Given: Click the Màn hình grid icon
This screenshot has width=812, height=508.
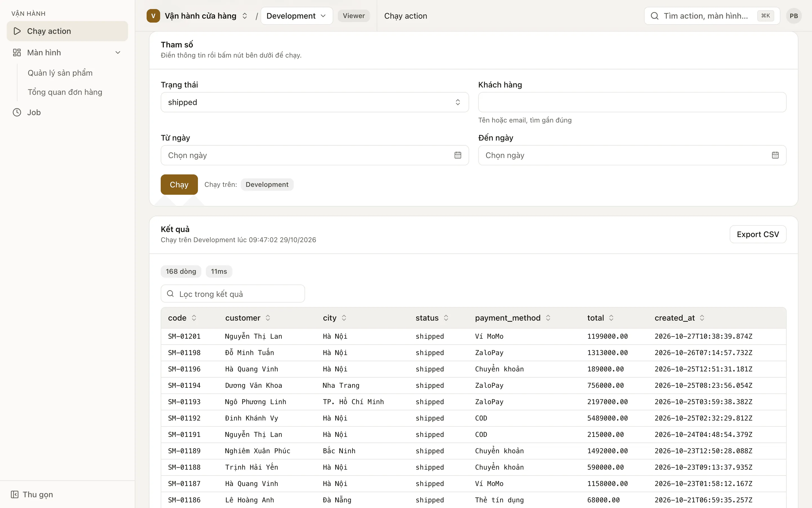Looking at the screenshot, I should click(x=17, y=52).
